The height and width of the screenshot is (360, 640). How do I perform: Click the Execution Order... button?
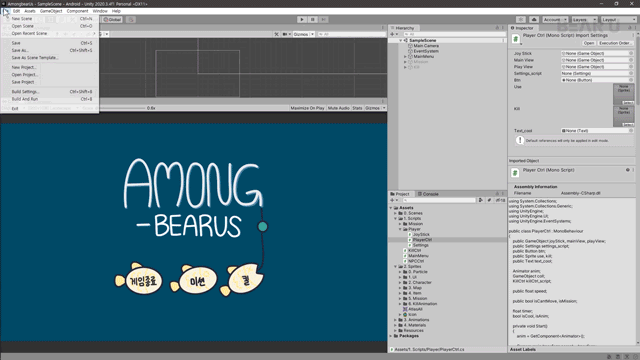tap(615, 43)
